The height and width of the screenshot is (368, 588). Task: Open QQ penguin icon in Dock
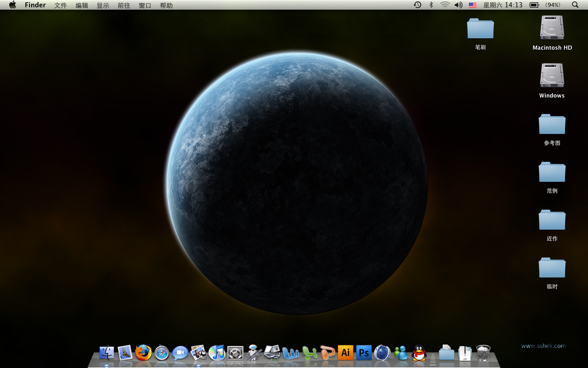tap(419, 353)
